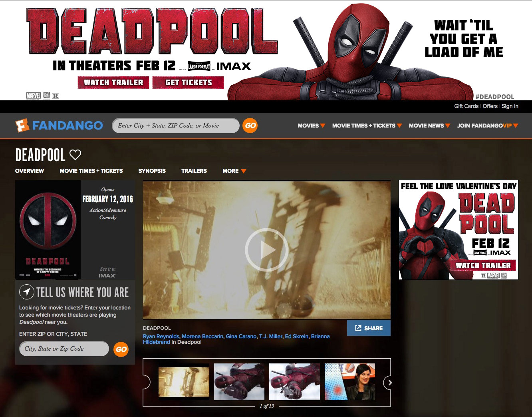
Task: Focus the City, State or Zip Code field
Action: (x=64, y=349)
